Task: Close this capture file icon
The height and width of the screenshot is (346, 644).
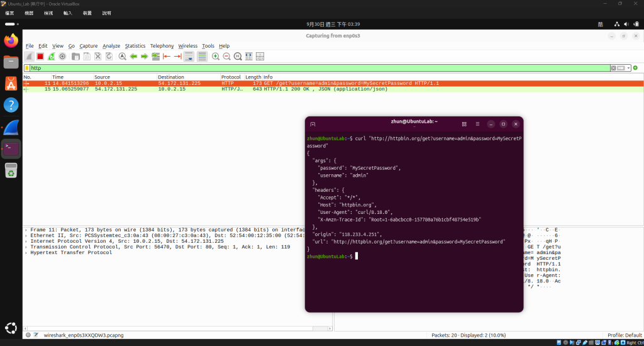Action: click(97, 57)
